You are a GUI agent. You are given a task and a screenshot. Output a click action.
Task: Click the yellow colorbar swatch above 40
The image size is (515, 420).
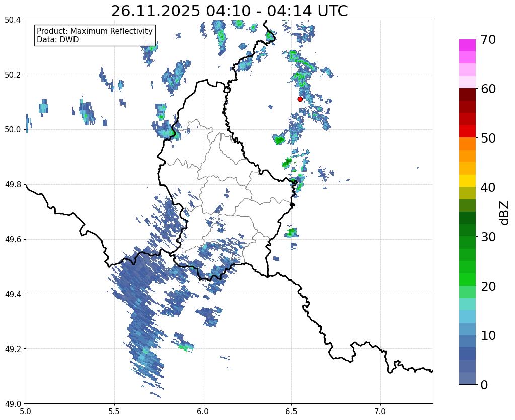click(467, 181)
